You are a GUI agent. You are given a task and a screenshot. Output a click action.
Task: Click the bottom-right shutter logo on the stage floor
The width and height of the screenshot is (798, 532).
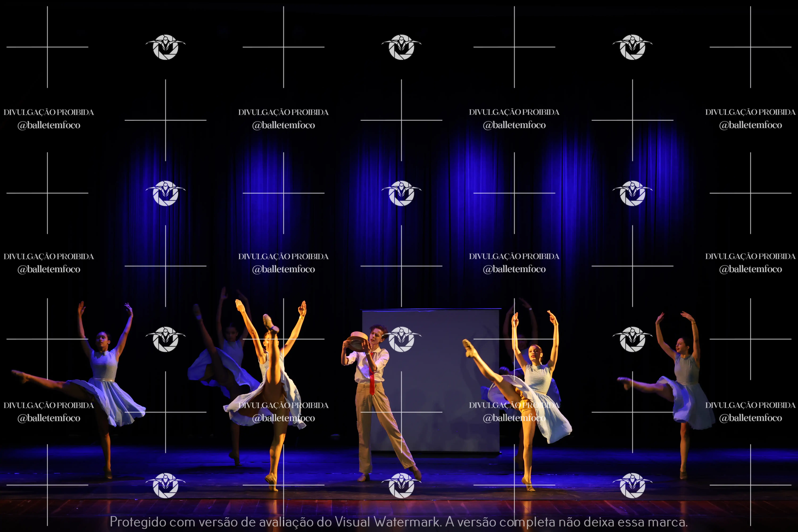632,485
